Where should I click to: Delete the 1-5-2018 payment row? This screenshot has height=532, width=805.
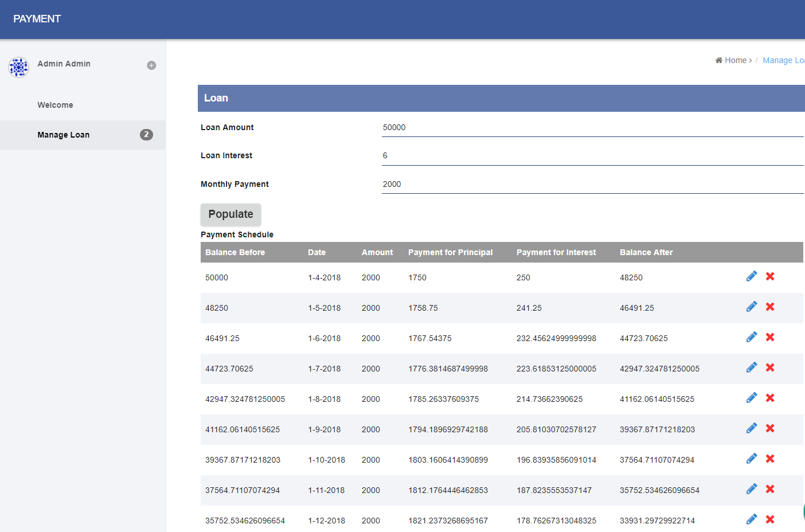click(x=770, y=307)
